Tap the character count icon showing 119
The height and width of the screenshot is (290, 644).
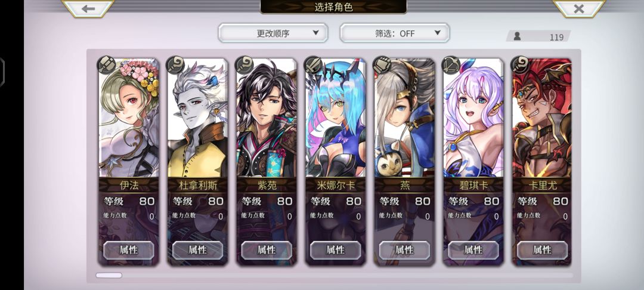[517, 36]
